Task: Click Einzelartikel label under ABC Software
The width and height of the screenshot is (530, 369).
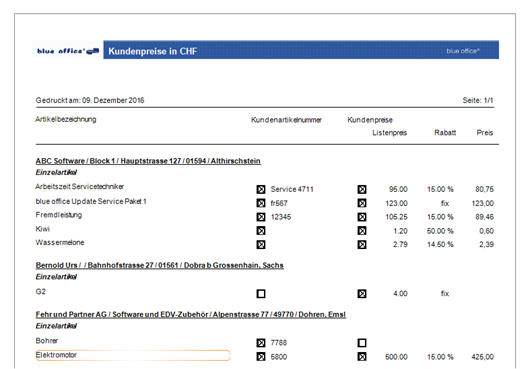Action: click(56, 173)
